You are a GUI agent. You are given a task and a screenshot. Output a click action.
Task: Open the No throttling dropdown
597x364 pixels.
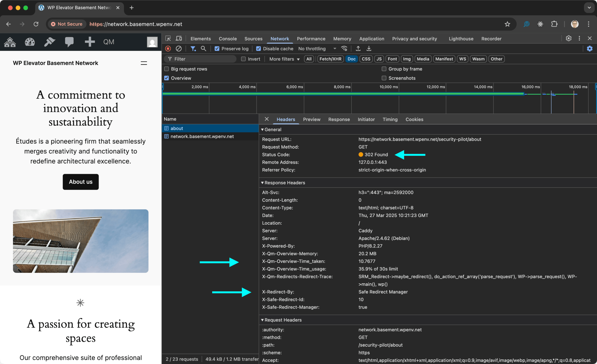tap(317, 49)
